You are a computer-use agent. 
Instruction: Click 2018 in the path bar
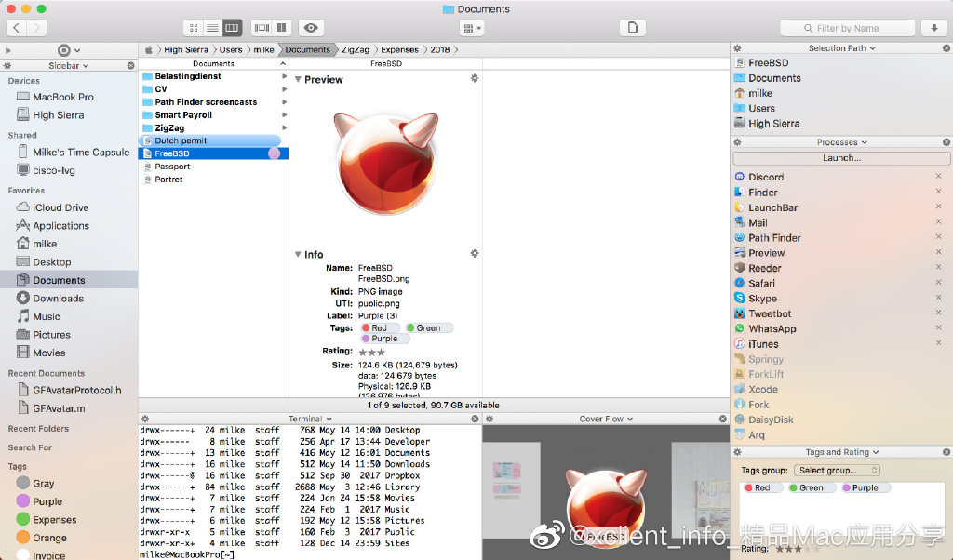(440, 50)
